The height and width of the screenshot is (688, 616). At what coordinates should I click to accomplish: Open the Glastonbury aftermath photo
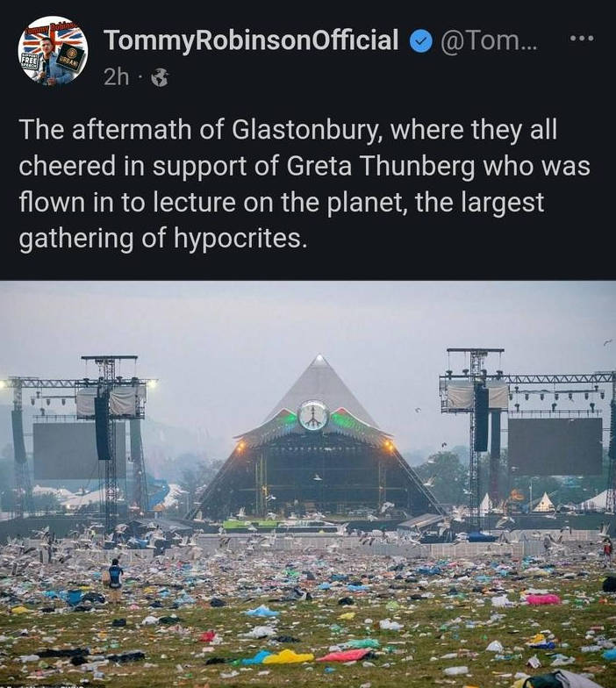pos(308,484)
